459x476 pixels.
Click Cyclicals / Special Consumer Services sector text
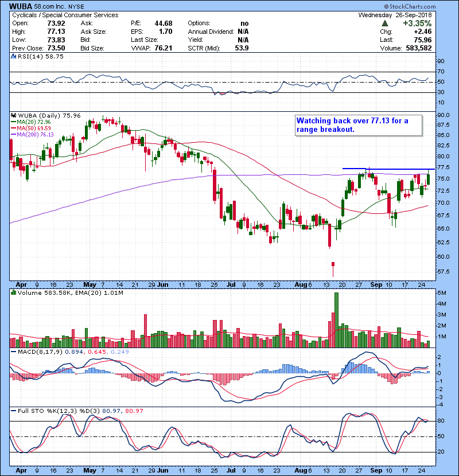65,15
